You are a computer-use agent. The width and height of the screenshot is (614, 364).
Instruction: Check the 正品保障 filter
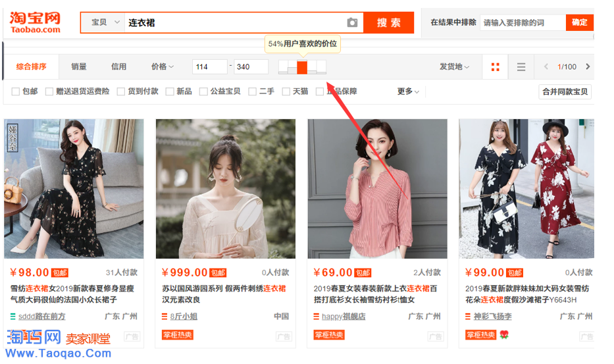tap(320, 91)
